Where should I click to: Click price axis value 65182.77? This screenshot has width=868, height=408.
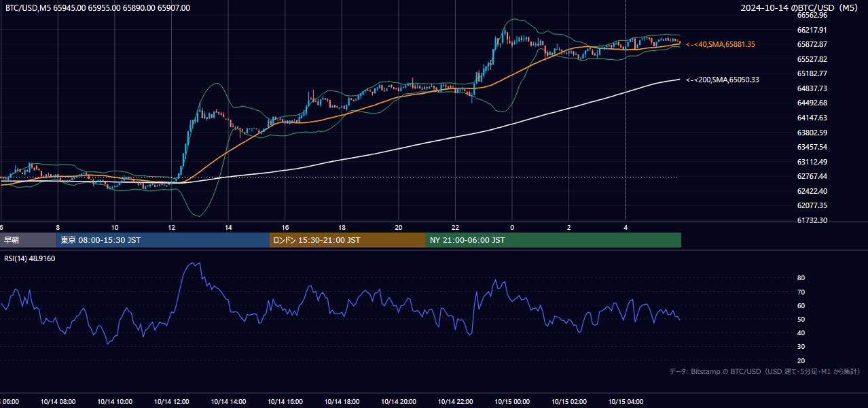tap(812, 73)
